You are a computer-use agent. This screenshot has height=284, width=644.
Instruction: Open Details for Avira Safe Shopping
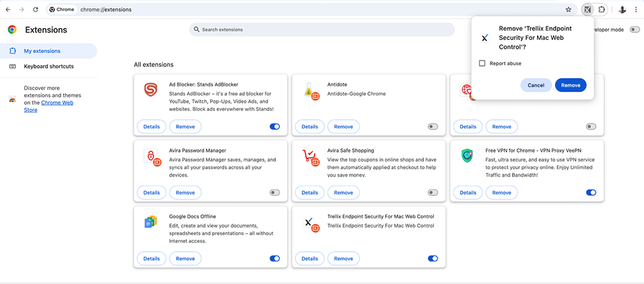pyautogui.click(x=309, y=193)
